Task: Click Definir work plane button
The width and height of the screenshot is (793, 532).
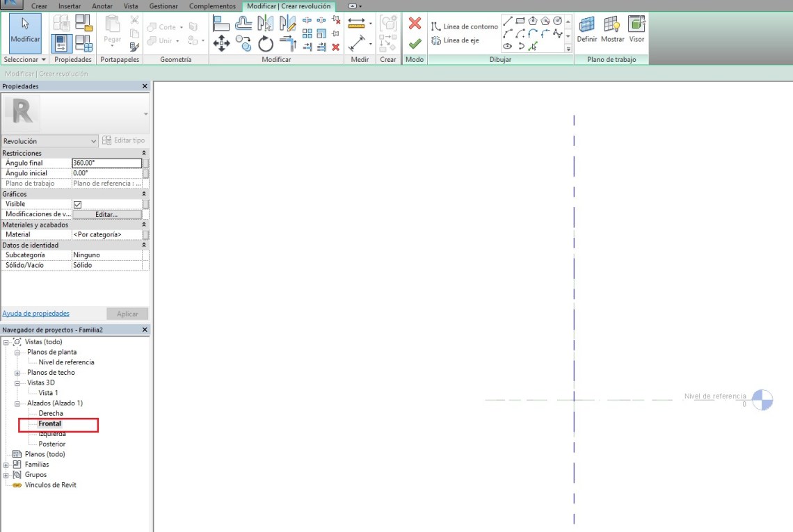Action: 587,31
